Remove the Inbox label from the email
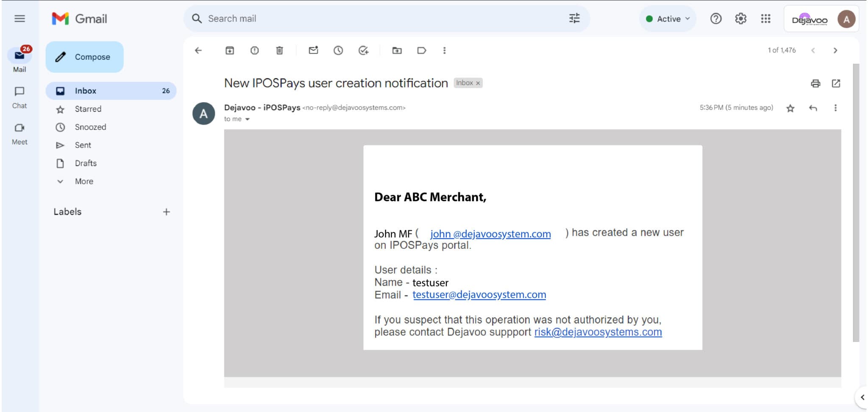This screenshot has height=412, width=868. point(478,83)
